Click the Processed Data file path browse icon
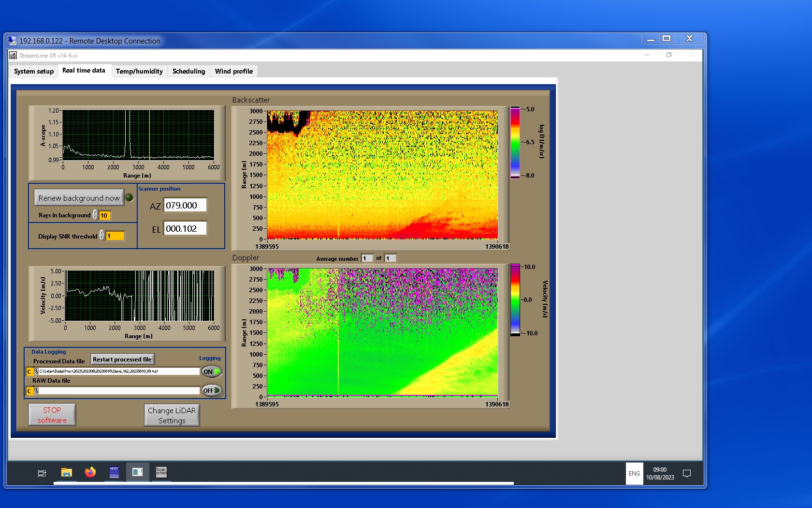 click(36, 372)
